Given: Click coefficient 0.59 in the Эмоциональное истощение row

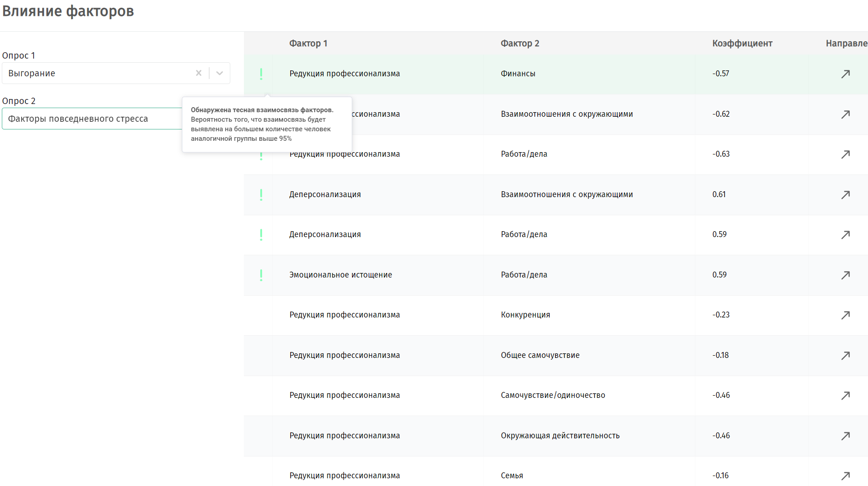Looking at the screenshot, I should [x=719, y=275].
